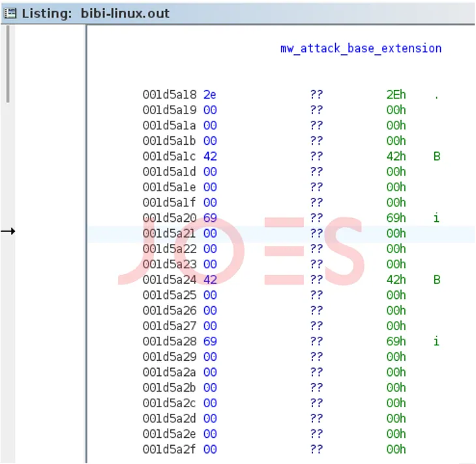Image resolution: width=476 pixels, height=464 pixels.
Task: Select byte 42 at 001d5a24
Action: 210,280
